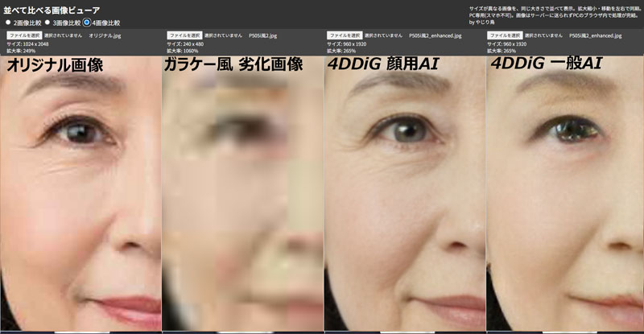Screen dimensions: 644x334
Task: Click ファイルを選択 button above the 4DDiG 一般AI panel
Action: coord(505,35)
